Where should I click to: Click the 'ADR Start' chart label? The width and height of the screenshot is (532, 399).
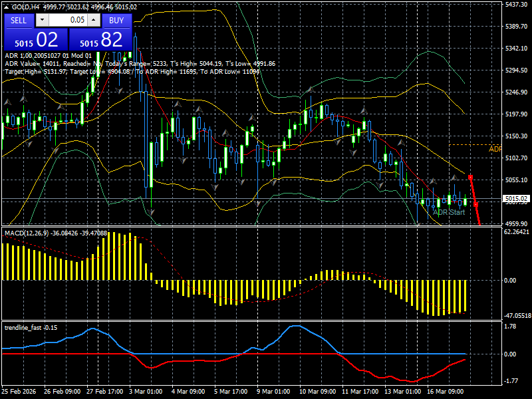tap(449, 212)
